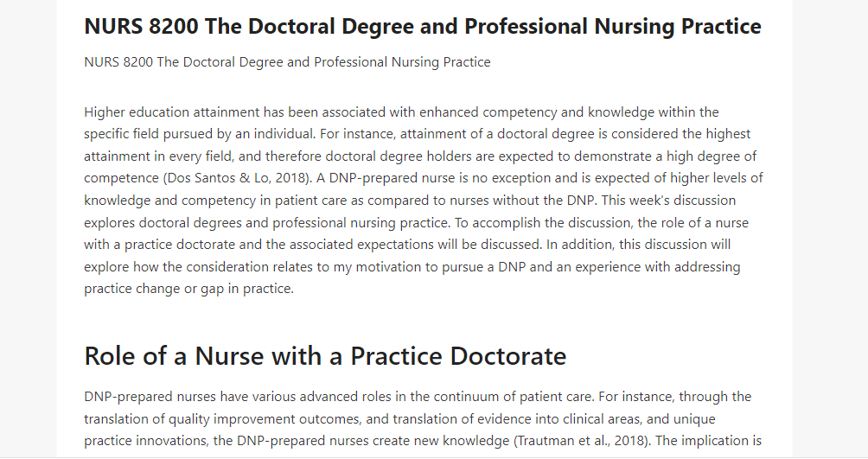The image size is (868, 459).
Task: Click the phrase 'explores doctoral degrees and professional nursing practice'
Action: [265, 222]
